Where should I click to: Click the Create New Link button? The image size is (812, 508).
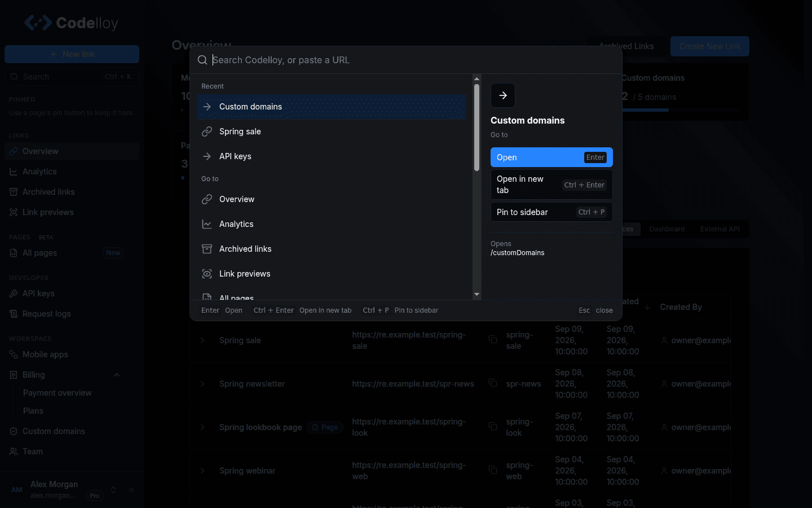point(710,46)
